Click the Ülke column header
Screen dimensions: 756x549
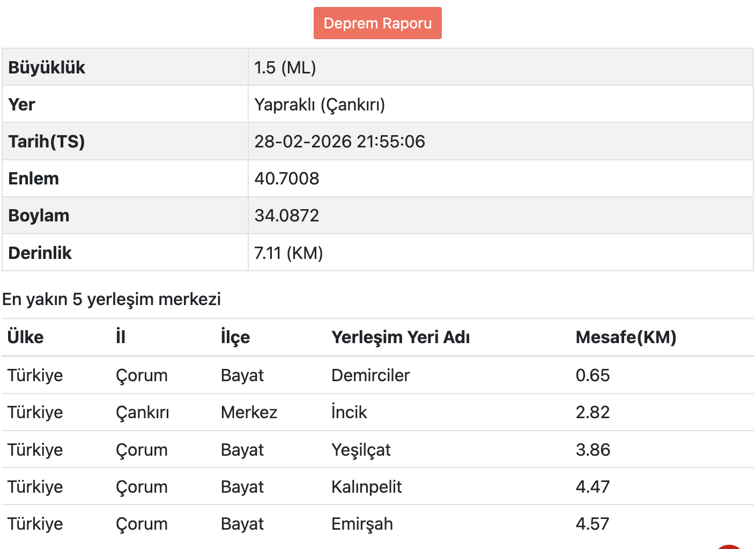[26, 337]
